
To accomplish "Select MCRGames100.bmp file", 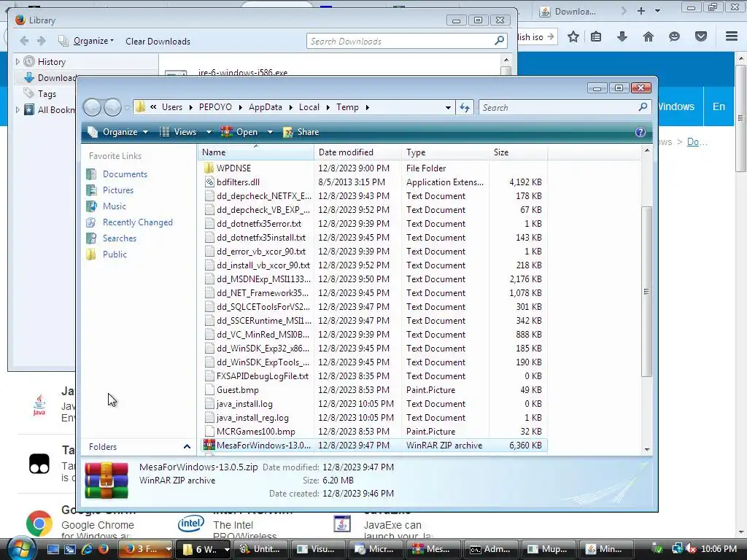I will coord(256,431).
